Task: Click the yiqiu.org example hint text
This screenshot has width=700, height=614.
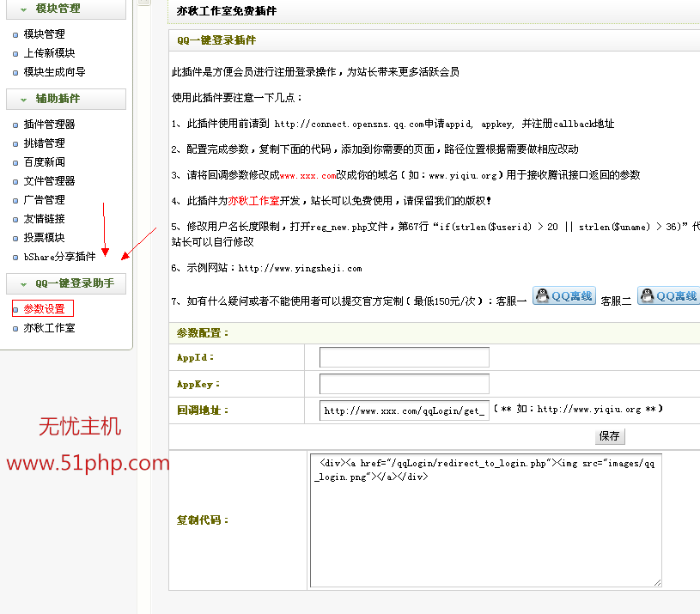Action: click(x=579, y=409)
